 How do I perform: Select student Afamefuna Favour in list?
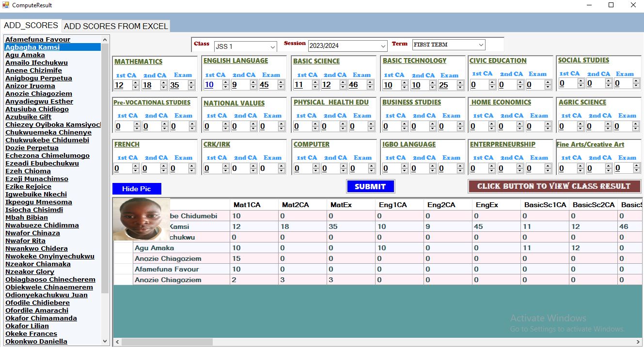(x=38, y=39)
